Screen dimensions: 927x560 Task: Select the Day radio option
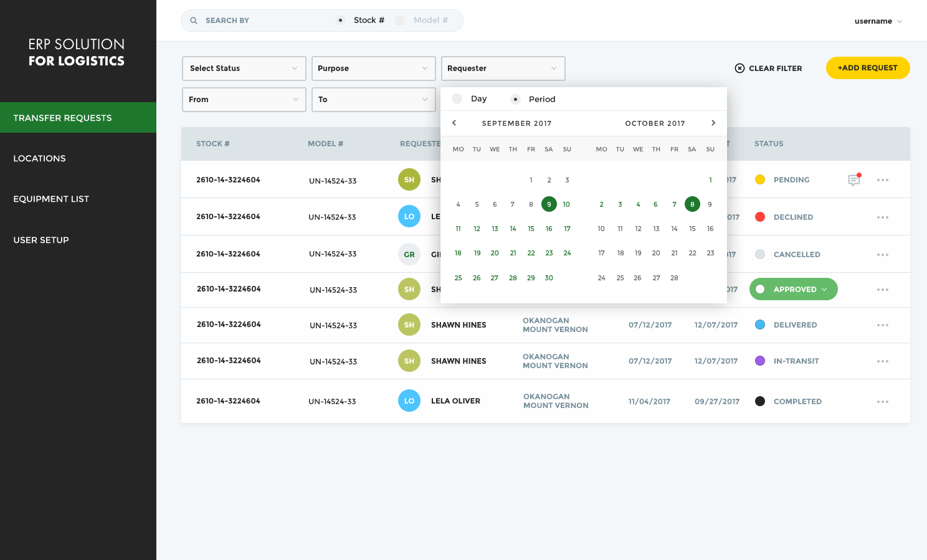pyautogui.click(x=457, y=98)
